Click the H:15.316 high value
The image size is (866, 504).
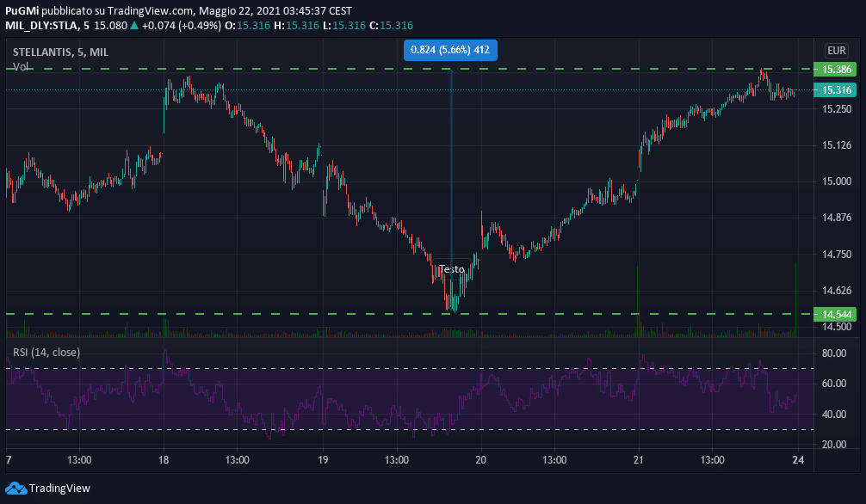(x=297, y=26)
